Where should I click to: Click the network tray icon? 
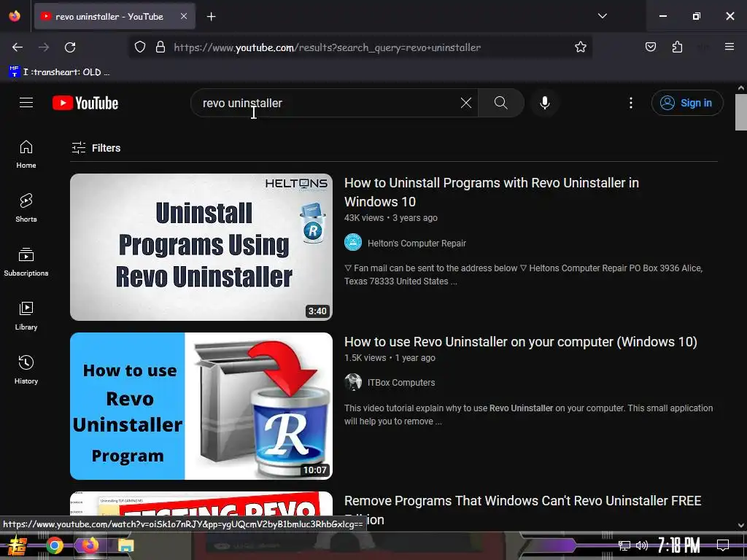[x=624, y=545]
